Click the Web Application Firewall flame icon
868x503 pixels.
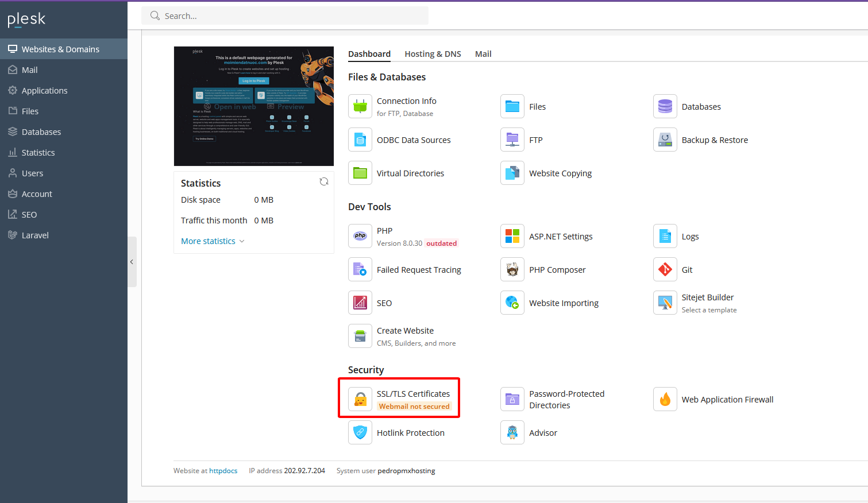click(x=665, y=399)
